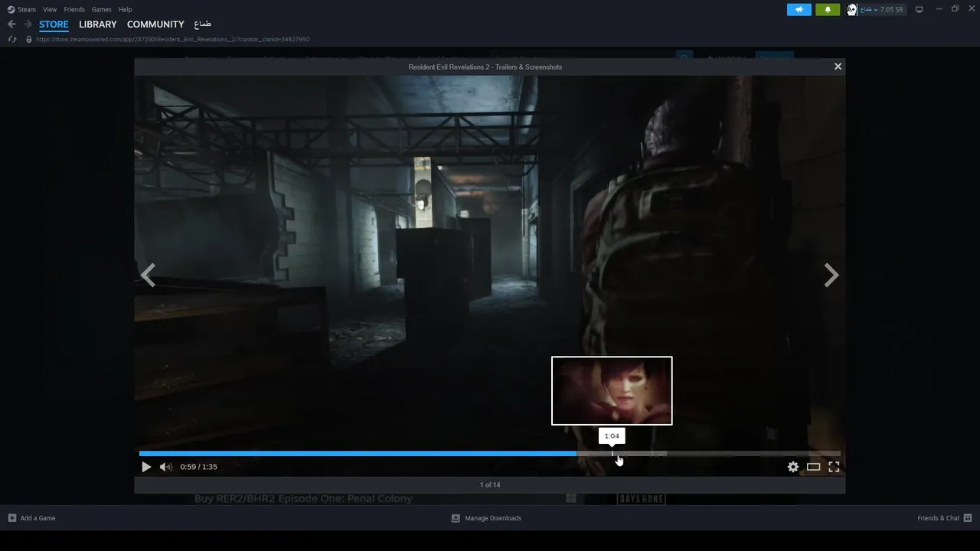Mute the video volume speaker icon
Screen dimensions: 980x551
[x=165, y=467]
